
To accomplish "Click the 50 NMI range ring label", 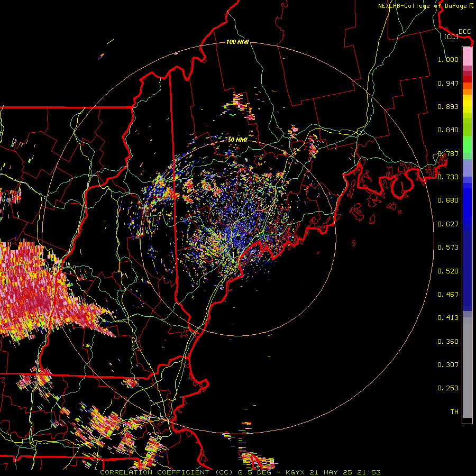I will pos(237,140).
